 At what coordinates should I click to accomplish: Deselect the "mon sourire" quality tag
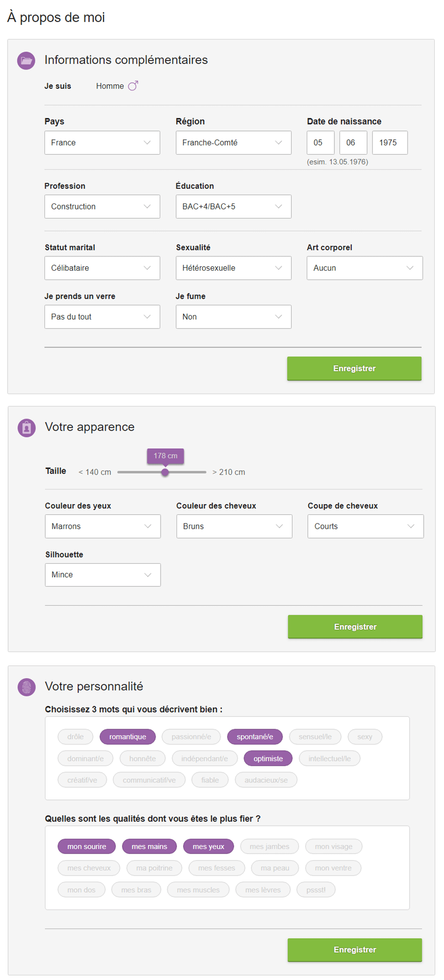[x=87, y=846]
